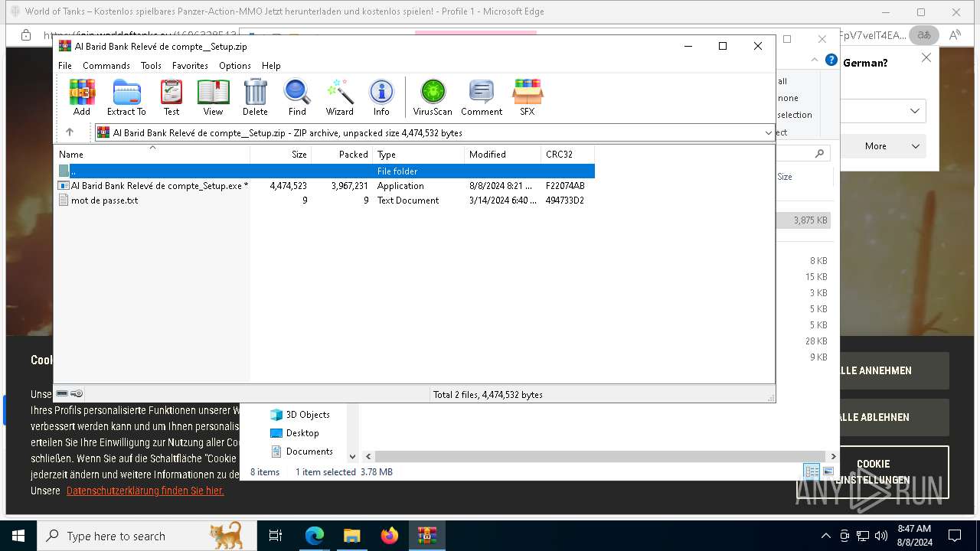The height and width of the screenshot is (551, 980).
Task: Open the Windows Start menu
Action: click(x=18, y=536)
